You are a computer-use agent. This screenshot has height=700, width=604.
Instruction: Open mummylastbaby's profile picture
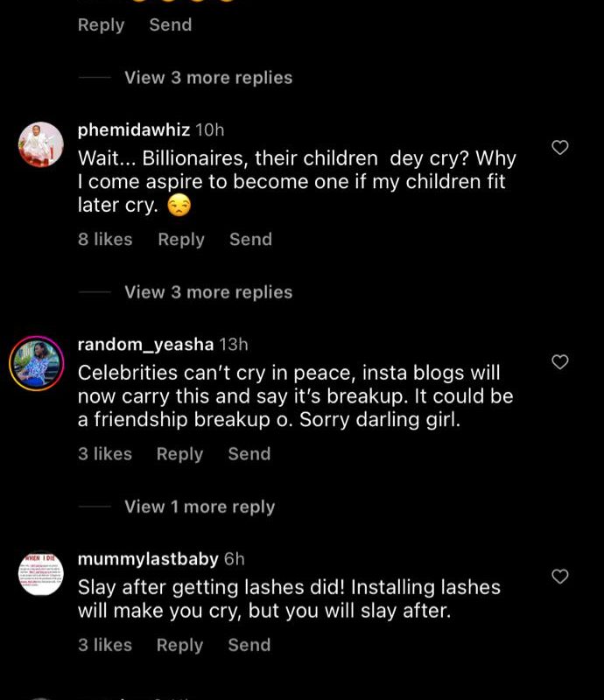[41, 573]
